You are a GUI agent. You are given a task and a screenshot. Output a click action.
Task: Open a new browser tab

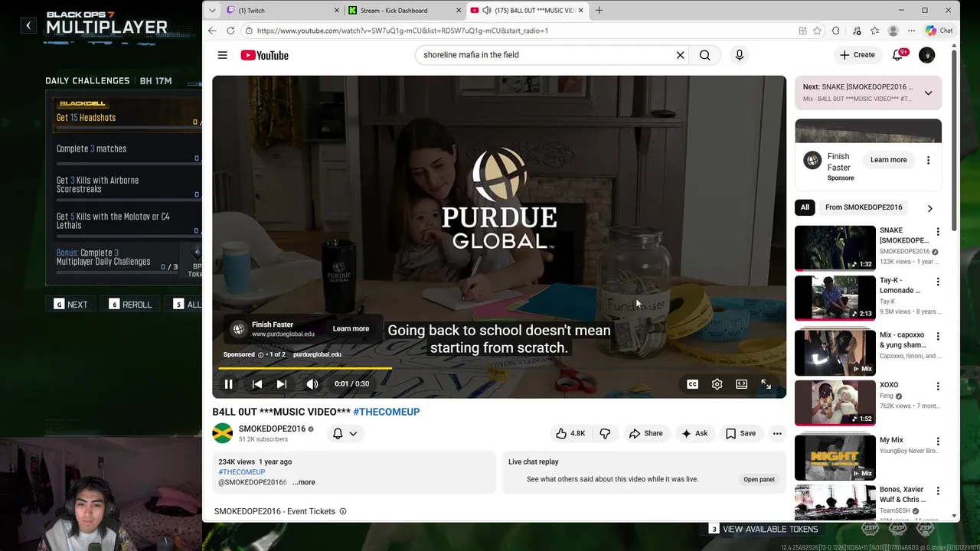pyautogui.click(x=599, y=10)
